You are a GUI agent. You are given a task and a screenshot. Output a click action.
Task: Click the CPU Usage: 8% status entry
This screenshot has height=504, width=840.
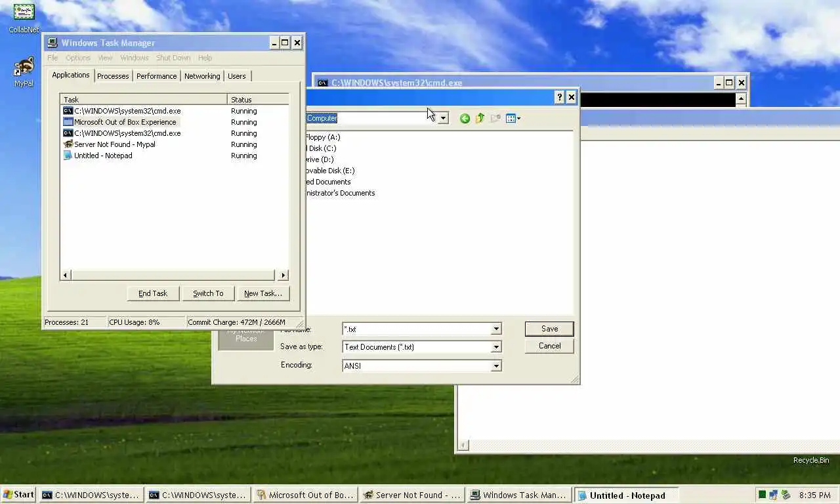pyautogui.click(x=146, y=322)
